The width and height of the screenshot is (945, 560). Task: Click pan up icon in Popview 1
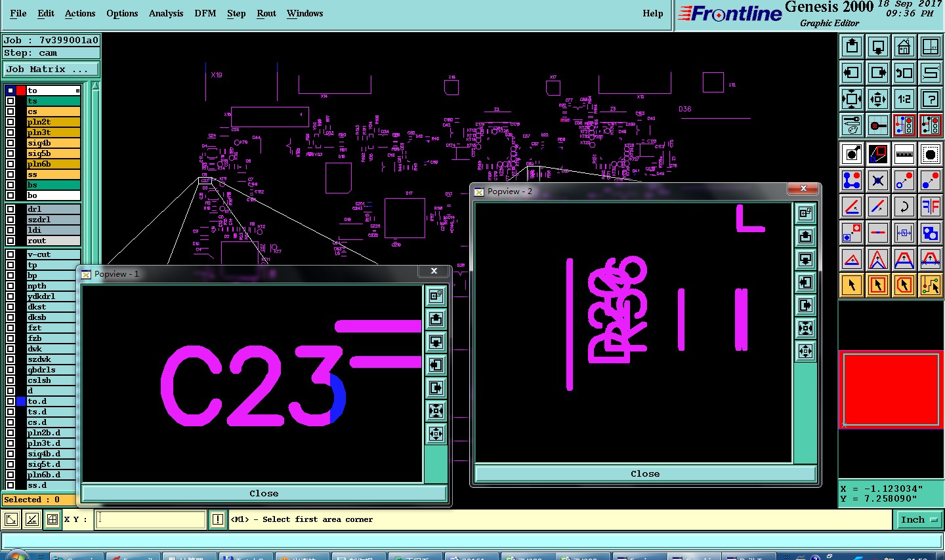[x=436, y=319]
